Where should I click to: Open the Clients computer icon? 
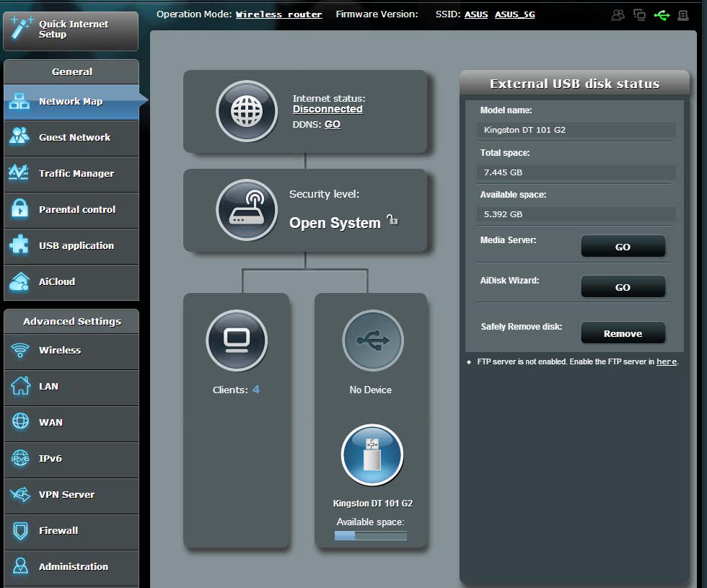(237, 341)
